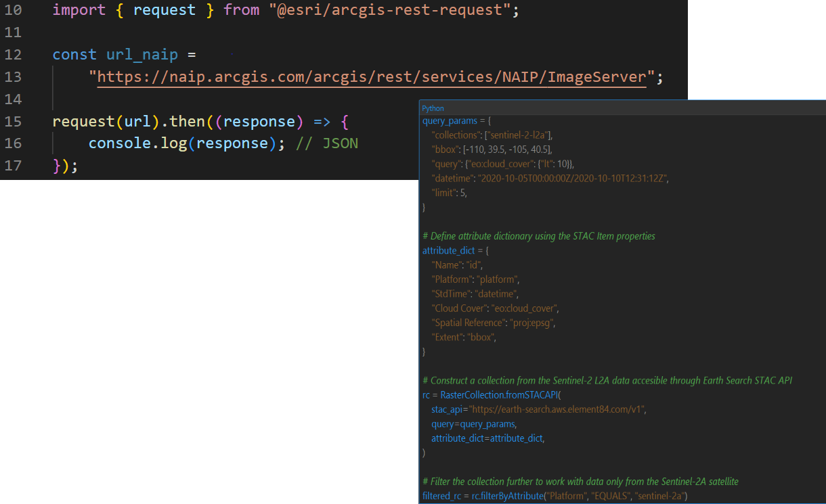This screenshot has height=504, width=826.
Task: Click comment "# Define attribute dictionary using the STAC Item properties"
Action: pos(539,236)
